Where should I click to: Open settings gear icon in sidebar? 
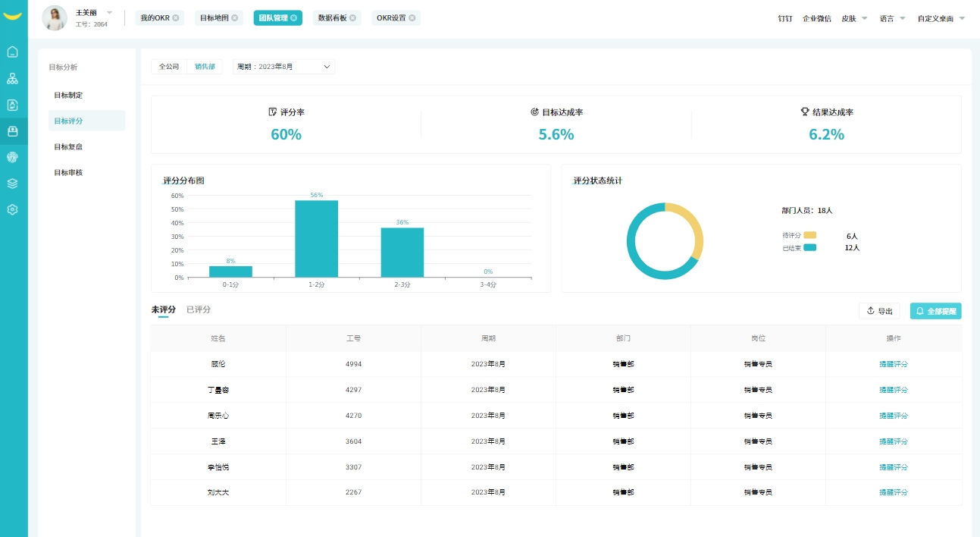click(x=12, y=209)
